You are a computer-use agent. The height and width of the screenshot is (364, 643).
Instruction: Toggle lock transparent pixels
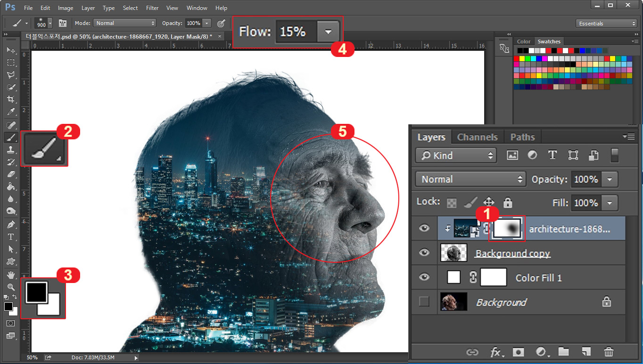[x=452, y=203]
